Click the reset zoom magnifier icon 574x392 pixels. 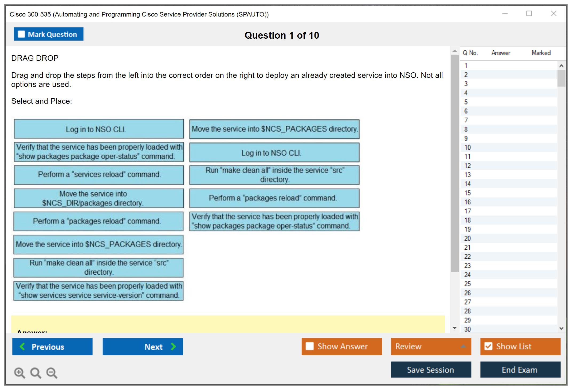tap(36, 373)
